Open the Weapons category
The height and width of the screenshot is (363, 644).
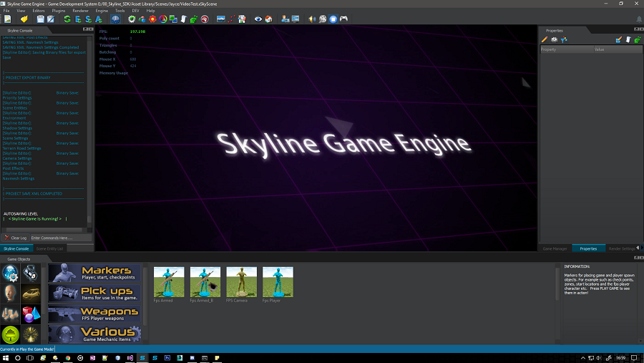pyautogui.click(x=94, y=314)
